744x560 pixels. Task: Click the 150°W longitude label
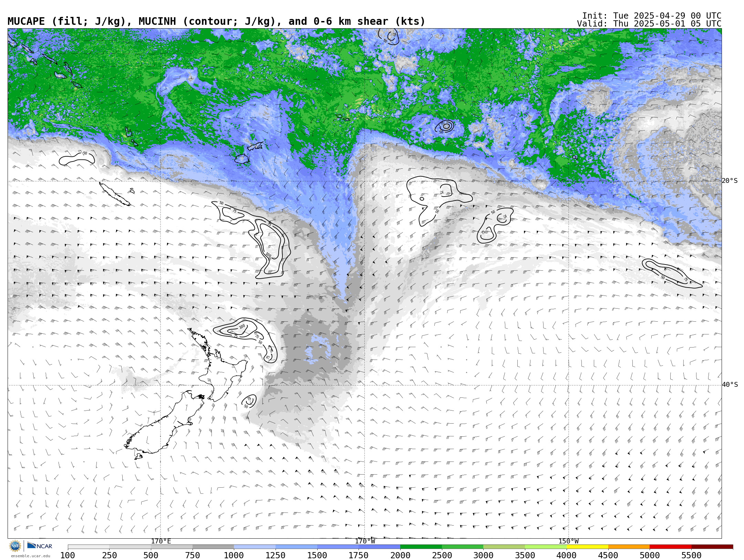pos(568,541)
